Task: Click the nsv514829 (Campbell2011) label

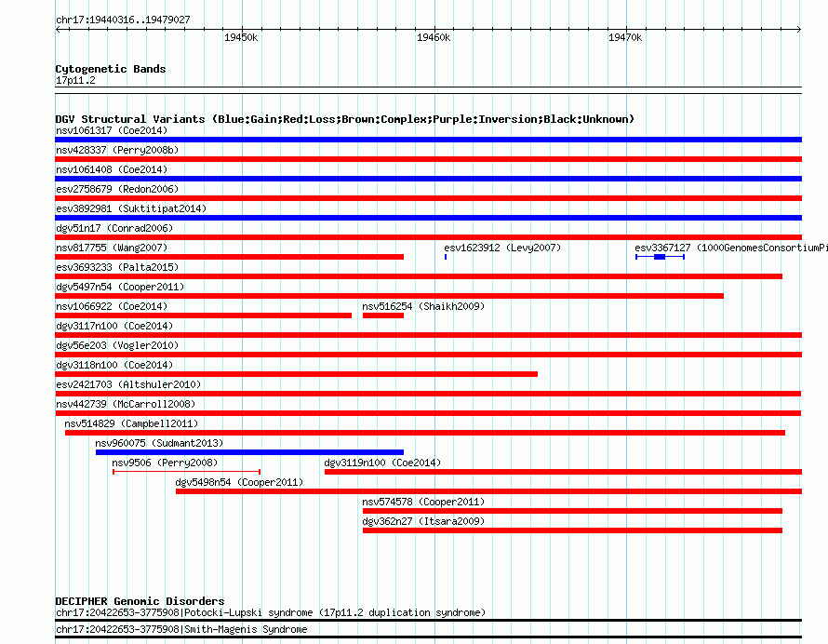Action: click(x=131, y=423)
